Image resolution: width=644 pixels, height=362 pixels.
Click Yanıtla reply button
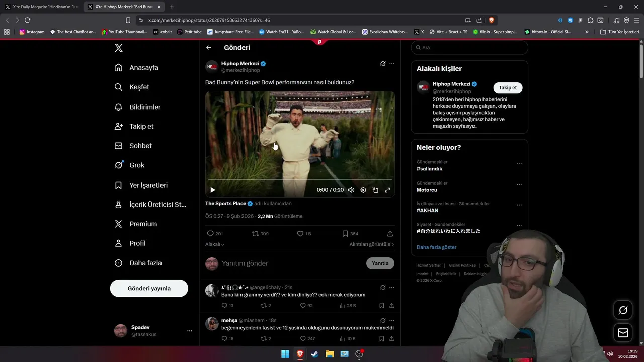[x=380, y=263]
